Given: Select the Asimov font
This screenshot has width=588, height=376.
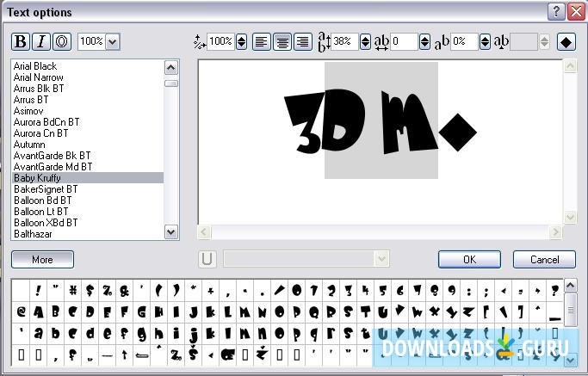Looking at the screenshot, I should tap(87, 111).
